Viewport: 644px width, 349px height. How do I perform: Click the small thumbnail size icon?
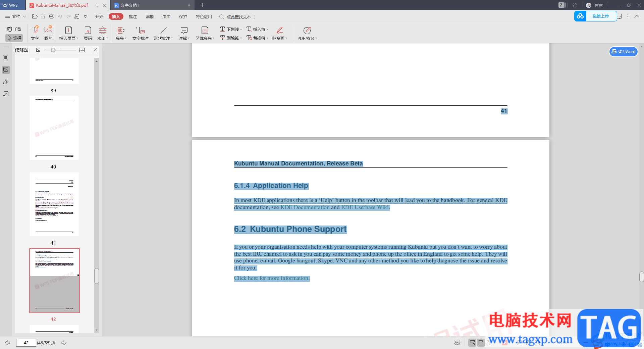click(38, 50)
